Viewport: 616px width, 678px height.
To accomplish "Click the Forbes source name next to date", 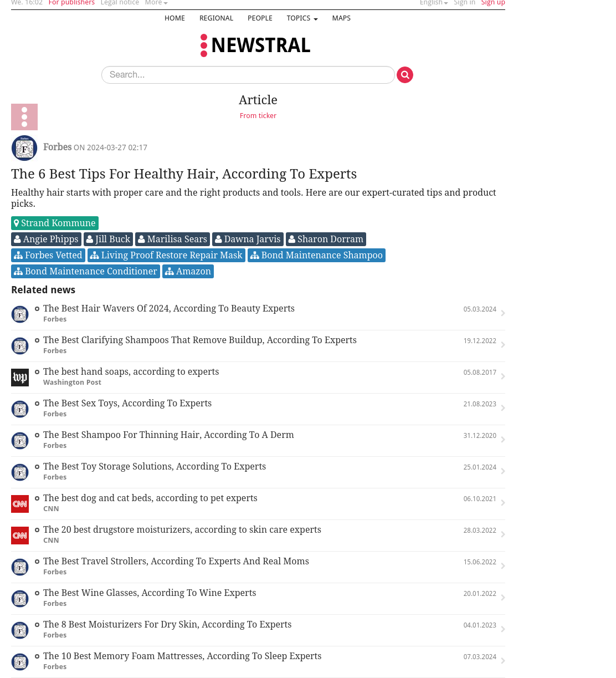I will (58, 147).
